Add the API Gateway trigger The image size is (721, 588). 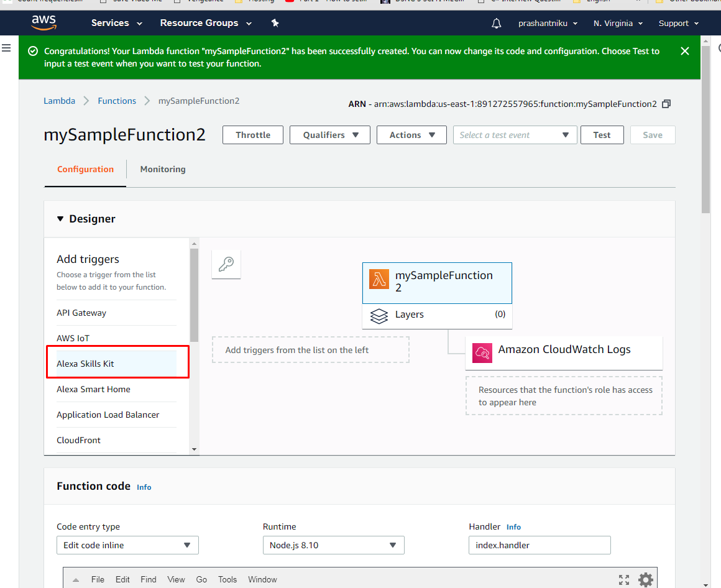coord(116,313)
